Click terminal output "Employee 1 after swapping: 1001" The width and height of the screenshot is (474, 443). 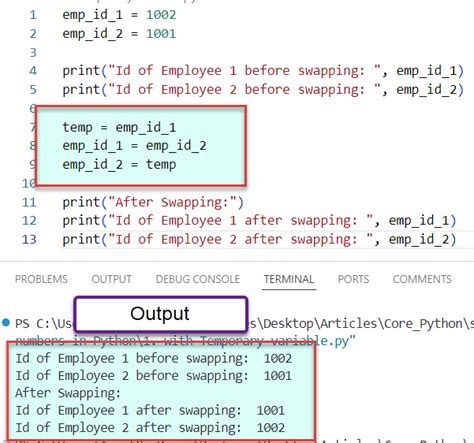[150, 411]
